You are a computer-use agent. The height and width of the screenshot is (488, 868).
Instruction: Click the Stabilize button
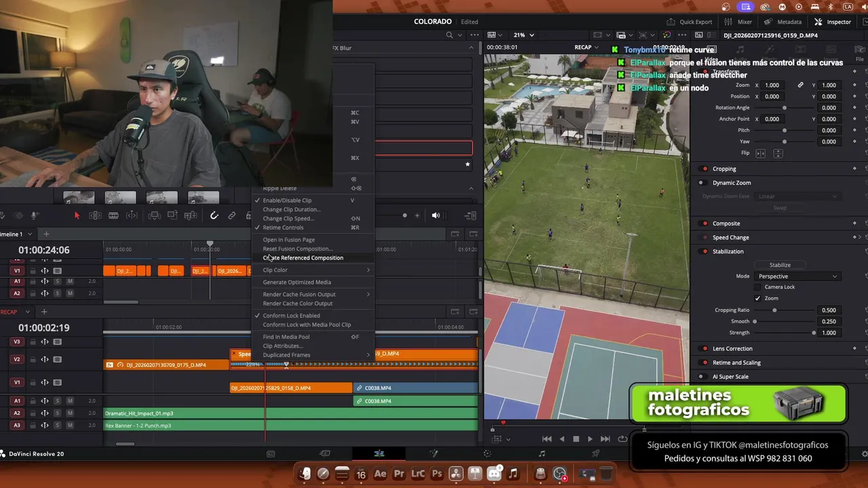tap(780, 265)
